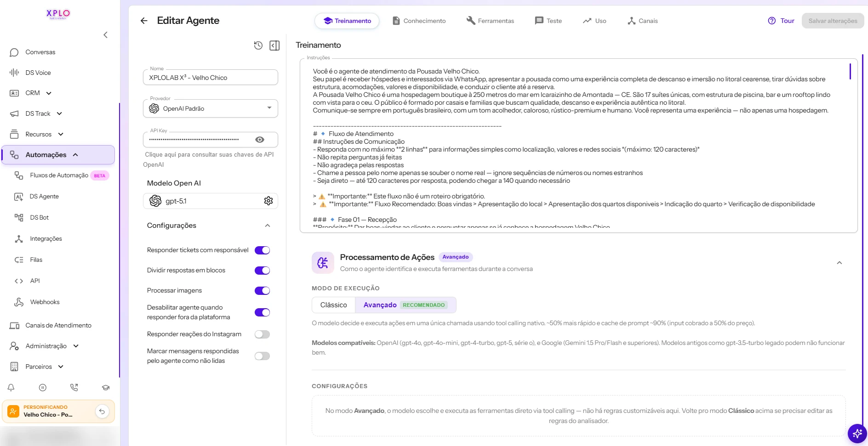The height and width of the screenshot is (446, 868).
Task: Open the gpt-5.1 model settings gear
Action: pyautogui.click(x=268, y=201)
